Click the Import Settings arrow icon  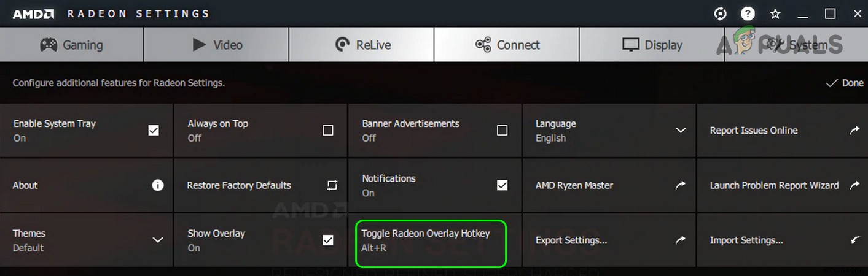(x=855, y=240)
